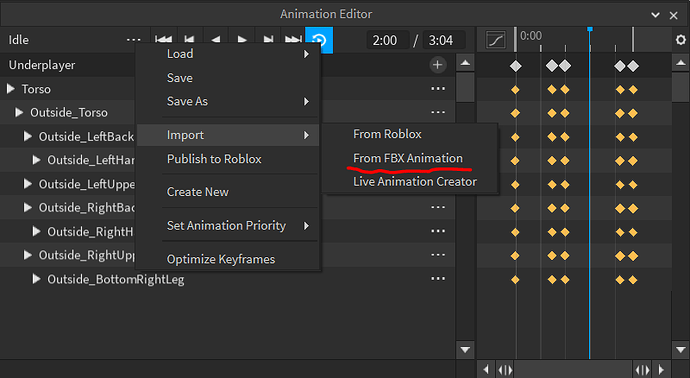Screen dimensions: 690x378
Task: Play the animation in reverse
Action: click(x=216, y=40)
